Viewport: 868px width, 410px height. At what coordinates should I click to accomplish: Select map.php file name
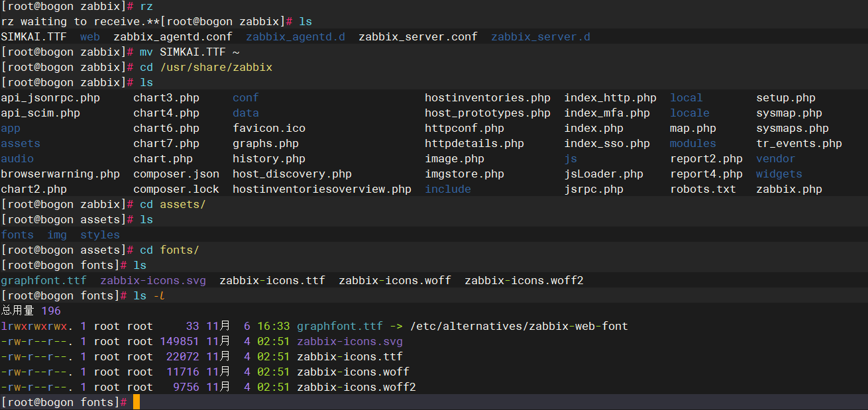[693, 128]
